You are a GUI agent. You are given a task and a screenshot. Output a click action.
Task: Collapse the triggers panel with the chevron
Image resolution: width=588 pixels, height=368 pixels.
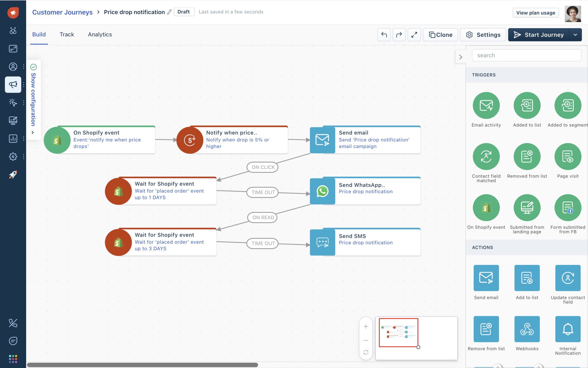point(460,57)
